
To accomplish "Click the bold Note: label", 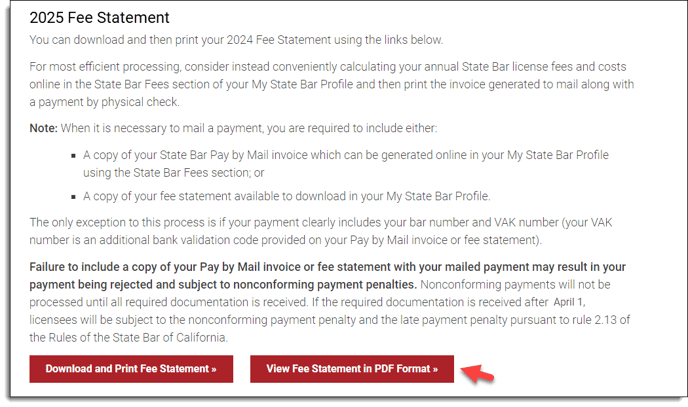I will [x=43, y=128].
